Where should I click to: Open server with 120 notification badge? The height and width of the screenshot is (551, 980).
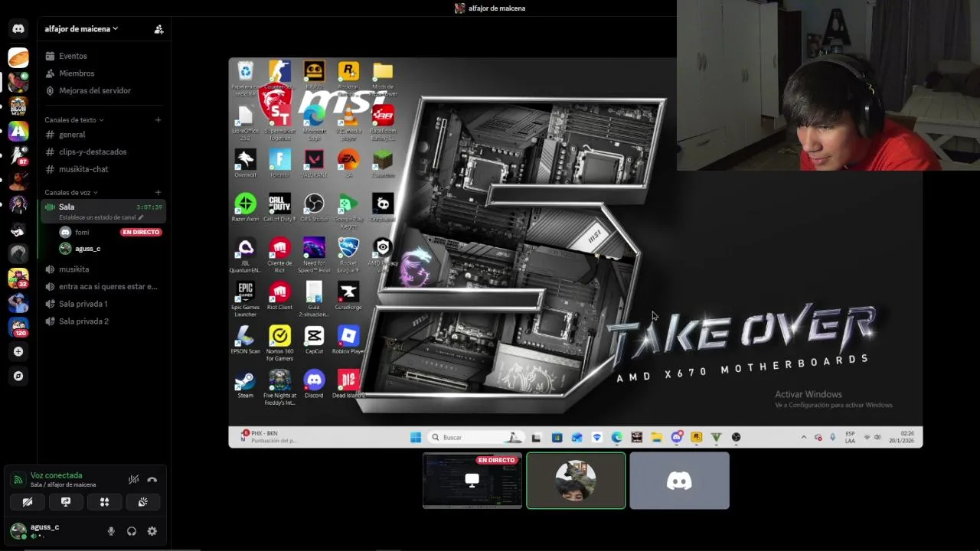click(18, 327)
